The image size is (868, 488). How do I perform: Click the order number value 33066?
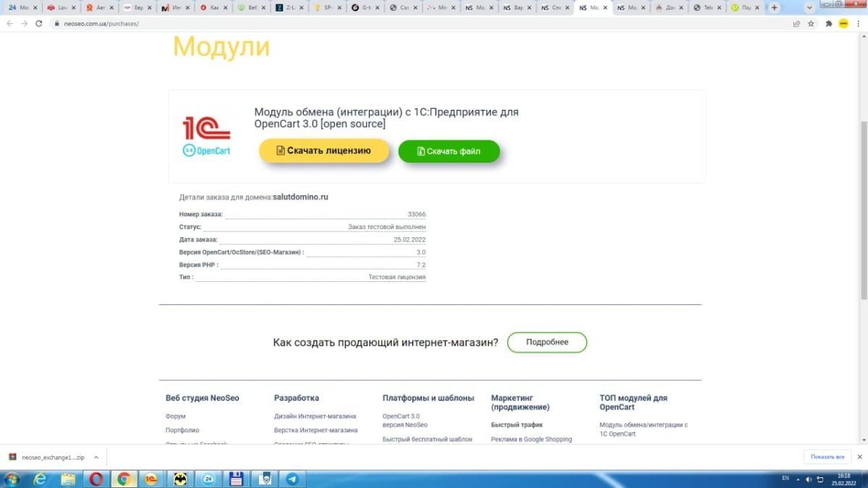point(417,215)
